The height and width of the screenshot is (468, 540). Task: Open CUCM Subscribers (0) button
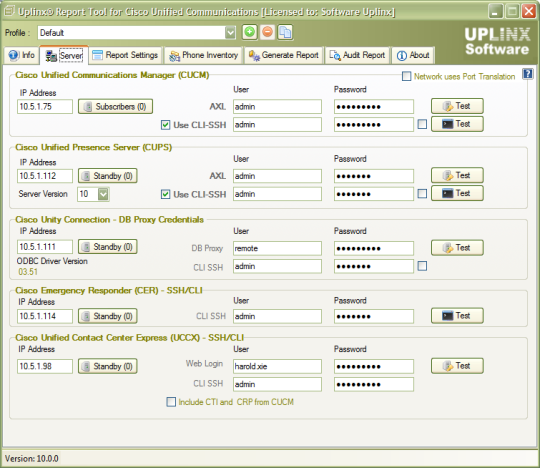point(115,106)
